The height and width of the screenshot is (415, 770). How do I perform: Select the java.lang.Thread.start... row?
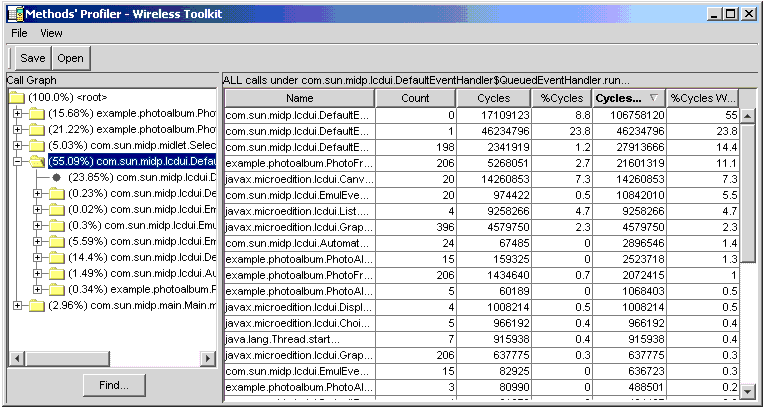click(482, 339)
